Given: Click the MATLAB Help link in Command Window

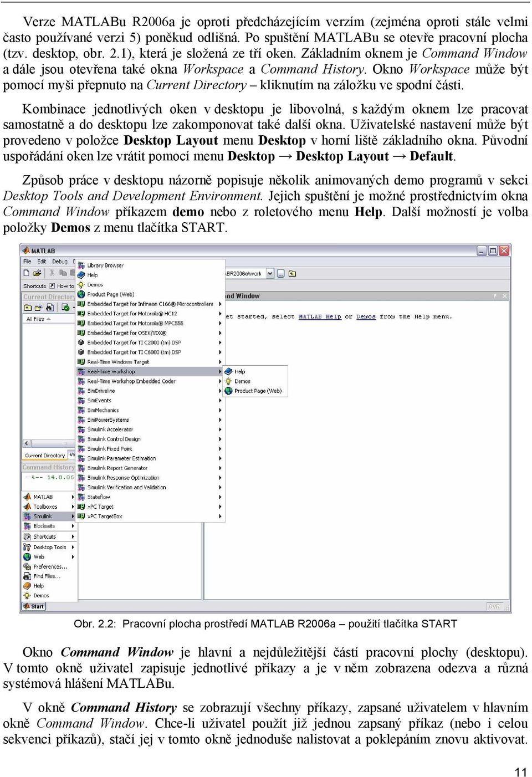Looking at the screenshot, I should click(x=320, y=317).
